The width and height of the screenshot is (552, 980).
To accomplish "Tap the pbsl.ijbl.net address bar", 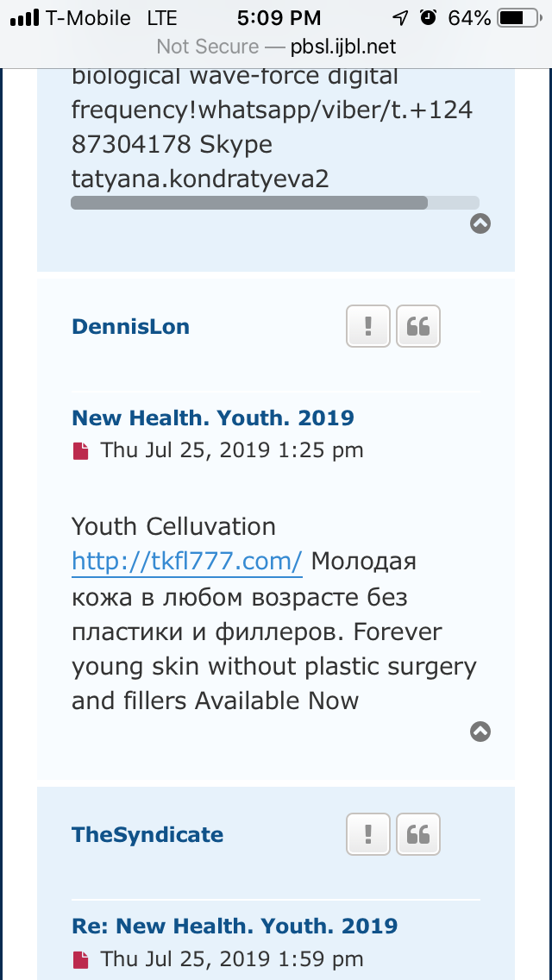I will pyautogui.click(x=276, y=47).
